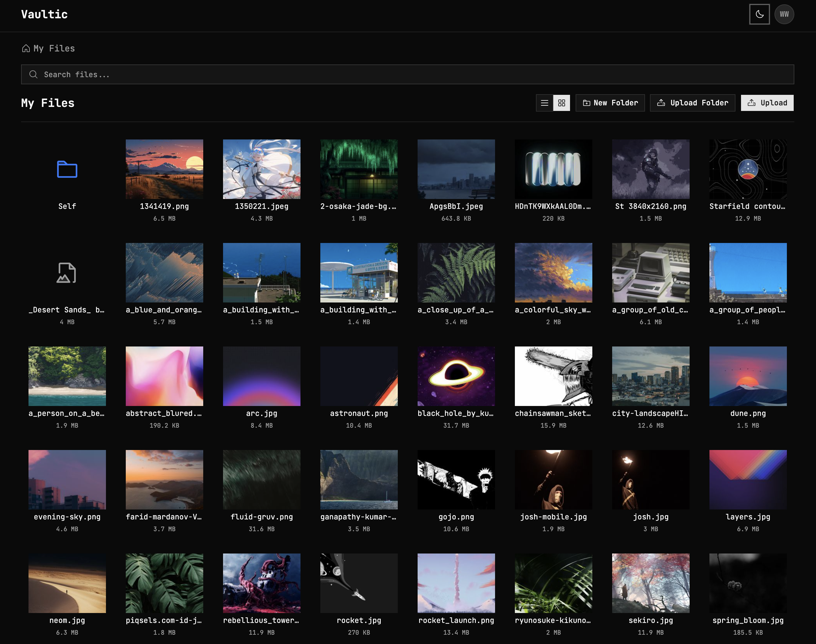816x644 pixels.
Task: Open the layers.jpg thumbnail
Action: click(748, 480)
